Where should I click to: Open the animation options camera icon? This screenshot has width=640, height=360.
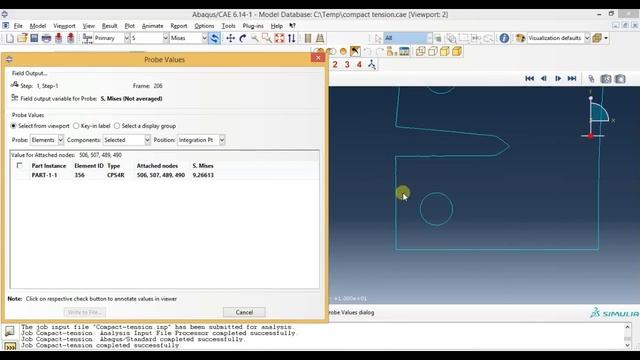coord(606,79)
